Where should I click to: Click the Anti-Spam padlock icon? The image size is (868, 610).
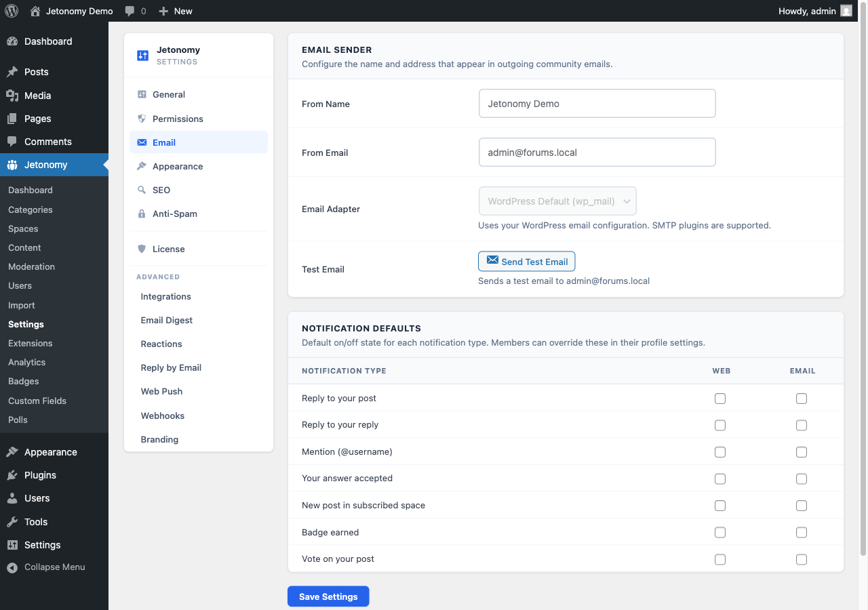(x=142, y=213)
